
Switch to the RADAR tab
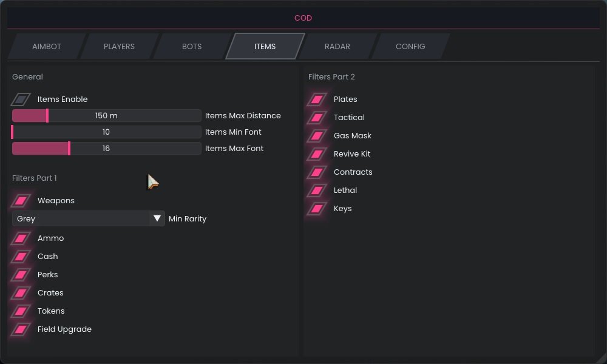337,46
